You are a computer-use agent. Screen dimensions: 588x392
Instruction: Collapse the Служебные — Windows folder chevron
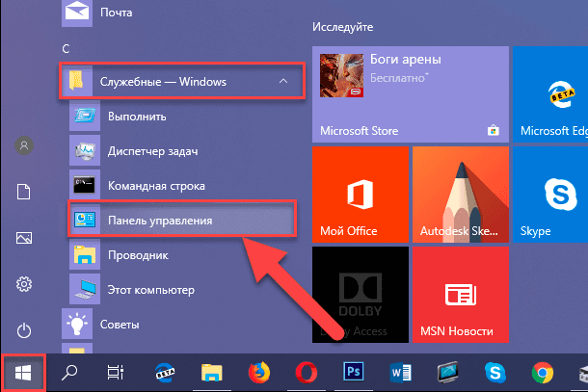click(283, 81)
